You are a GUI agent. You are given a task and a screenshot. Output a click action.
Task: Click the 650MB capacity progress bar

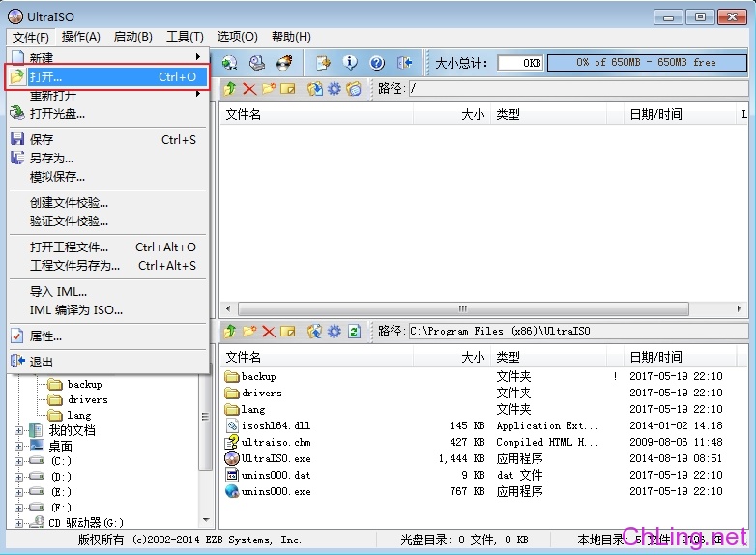coord(647,63)
